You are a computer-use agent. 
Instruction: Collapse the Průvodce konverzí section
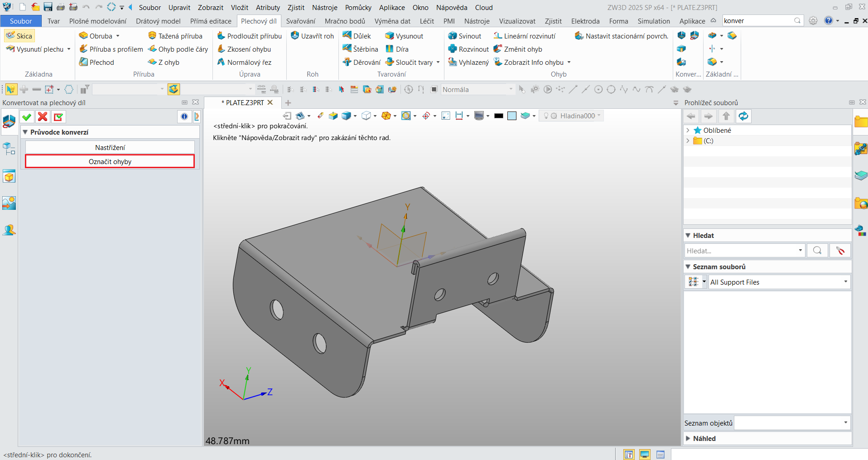[x=25, y=132]
